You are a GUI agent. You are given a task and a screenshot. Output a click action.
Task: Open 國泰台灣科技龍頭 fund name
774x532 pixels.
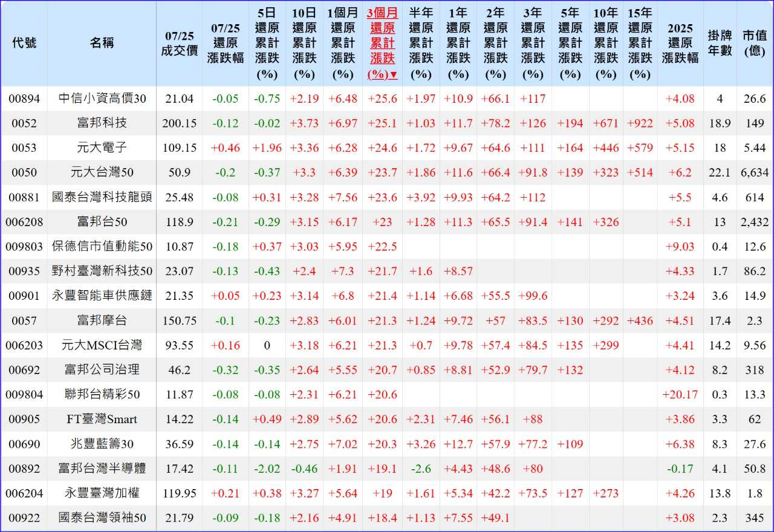pos(102,198)
